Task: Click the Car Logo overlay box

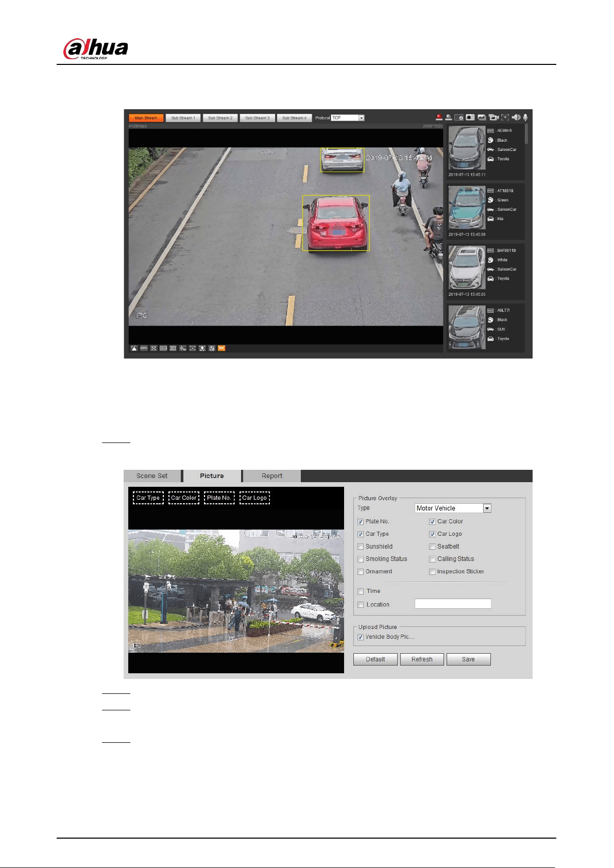Action: (254, 498)
